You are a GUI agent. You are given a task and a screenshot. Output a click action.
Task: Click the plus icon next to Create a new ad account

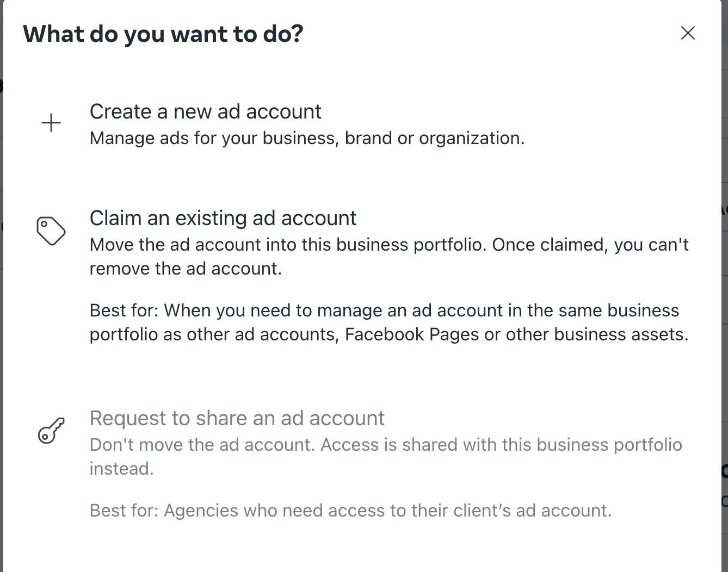(51, 122)
